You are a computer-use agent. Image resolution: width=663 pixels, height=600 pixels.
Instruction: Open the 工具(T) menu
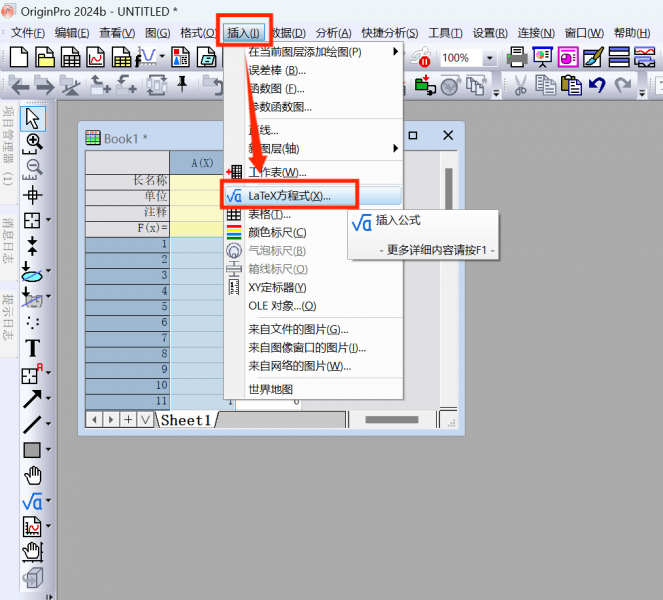pos(445,33)
